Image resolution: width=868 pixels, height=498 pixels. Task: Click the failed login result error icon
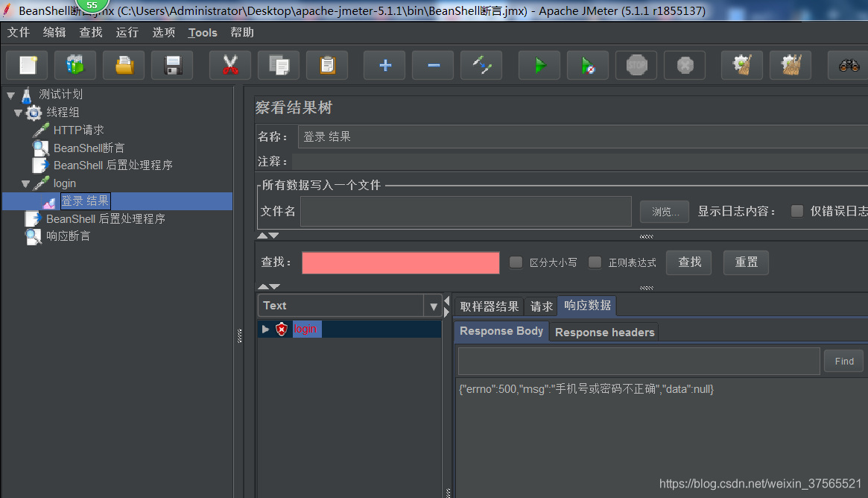pos(282,329)
